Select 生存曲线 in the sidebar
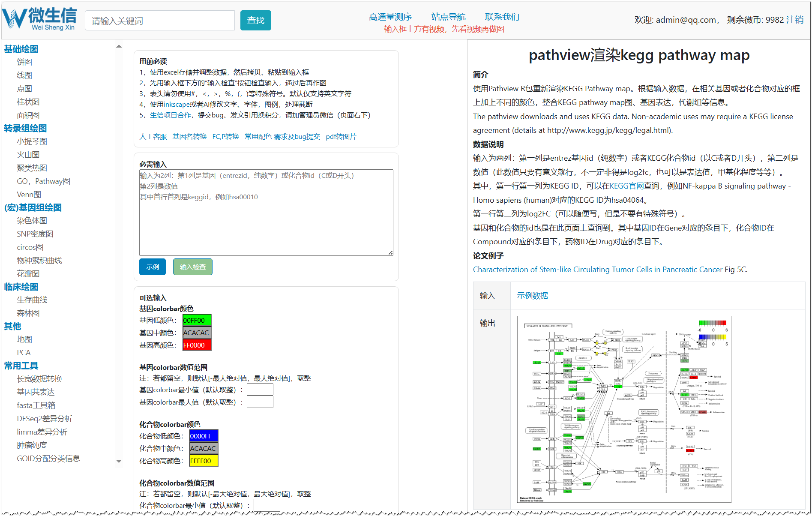812x519 pixels. 32,300
